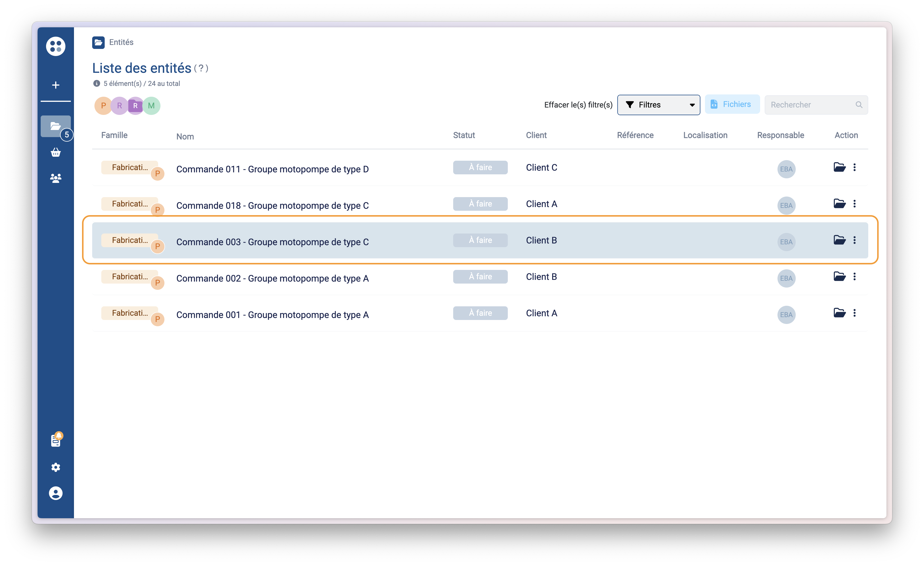Toggle the square purple R family filter
This screenshot has height=566, width=924.
[135, 106]
